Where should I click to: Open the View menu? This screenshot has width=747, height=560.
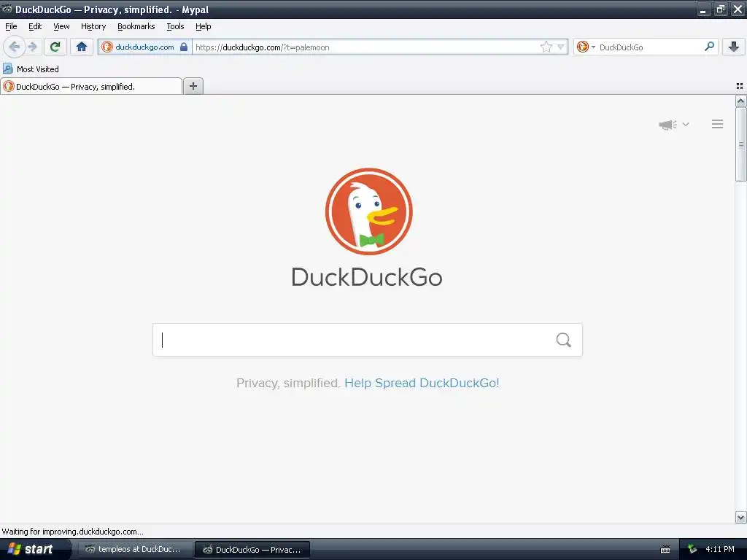coord(61,26)
